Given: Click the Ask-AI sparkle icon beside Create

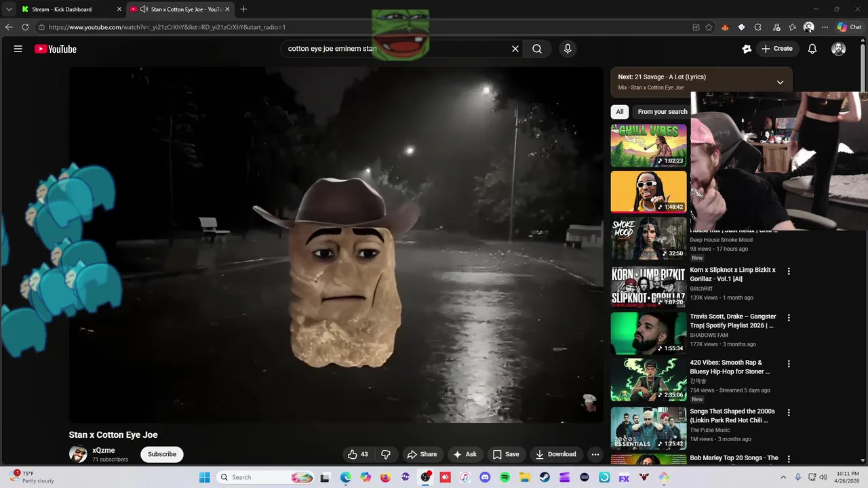Looking at the screenshot, I should [x=747, y=49].
